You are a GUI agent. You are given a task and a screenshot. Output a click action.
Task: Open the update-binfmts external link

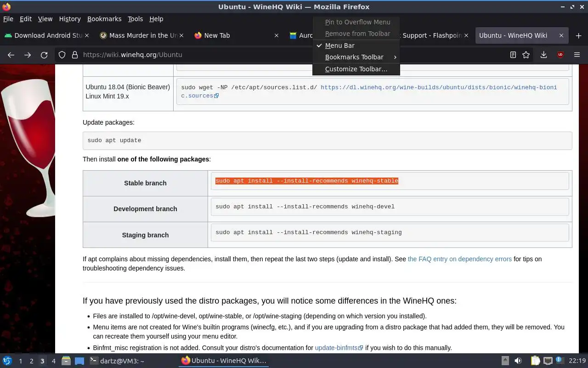pos(339,348)
